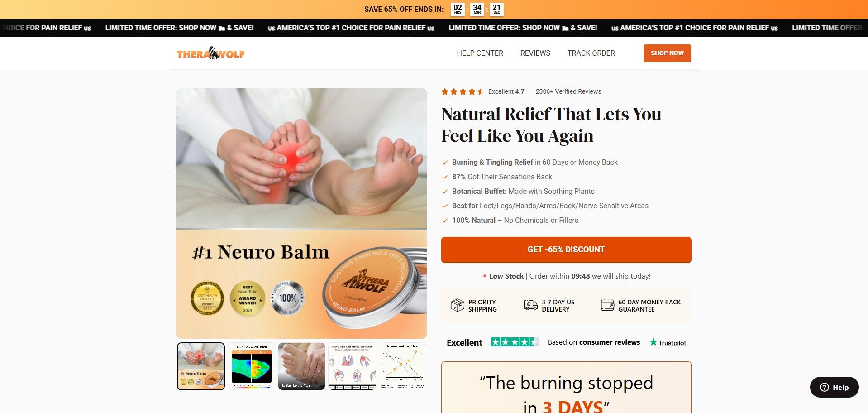The image size is (868, 413).
Task: Go to the Reviews page
Action: [535, 53]
